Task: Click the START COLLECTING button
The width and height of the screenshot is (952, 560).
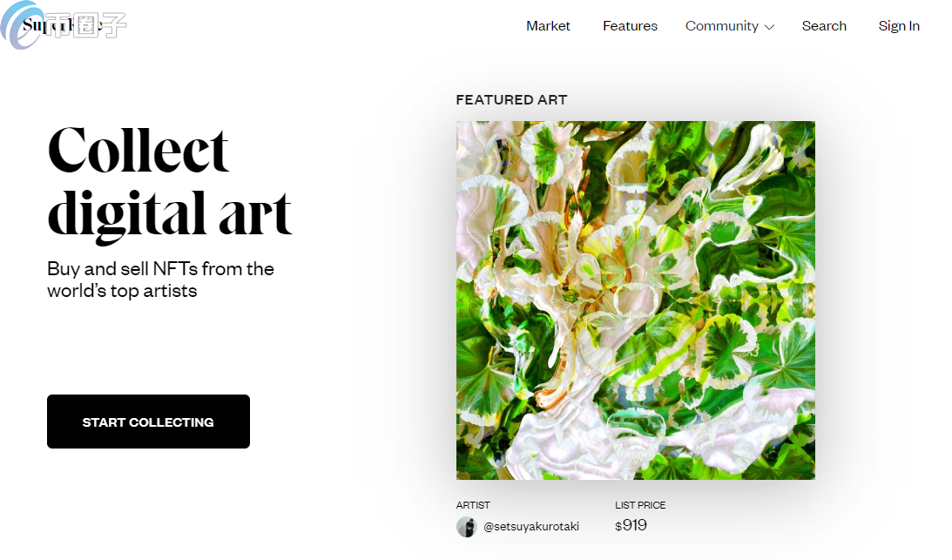Action: [148, 422]
